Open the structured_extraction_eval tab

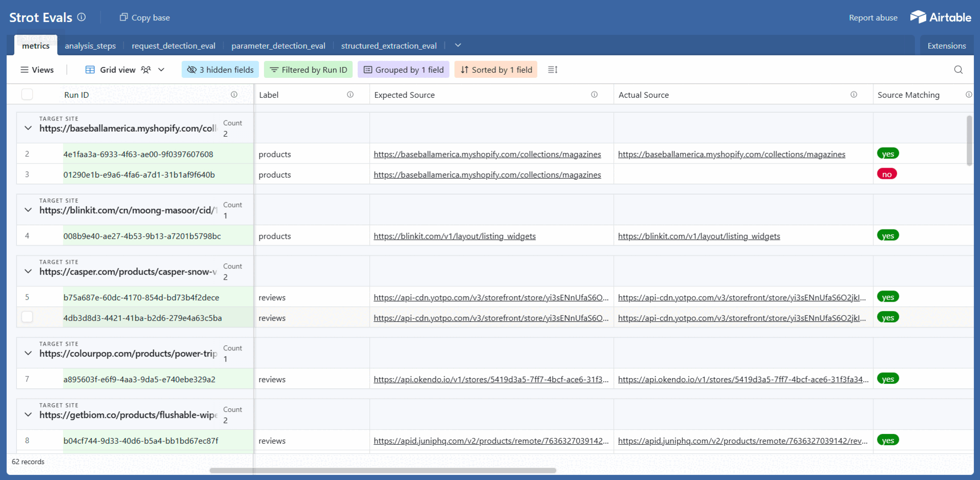(389, 46)
